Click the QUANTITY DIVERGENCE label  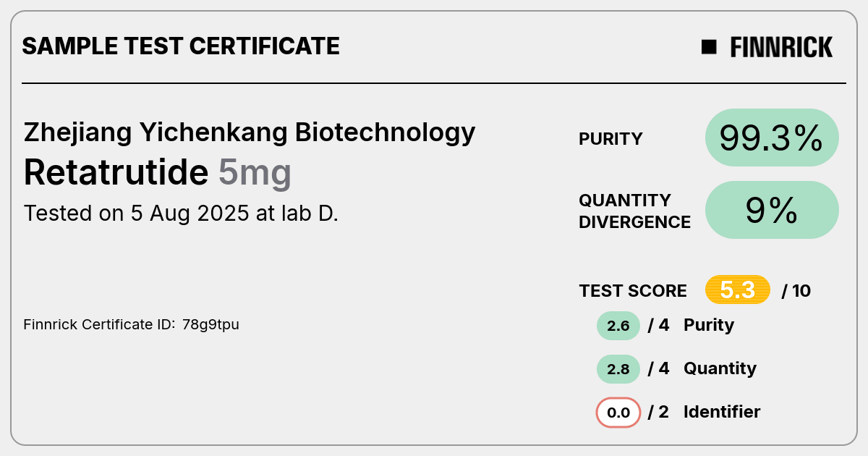[x=634, y=211]
